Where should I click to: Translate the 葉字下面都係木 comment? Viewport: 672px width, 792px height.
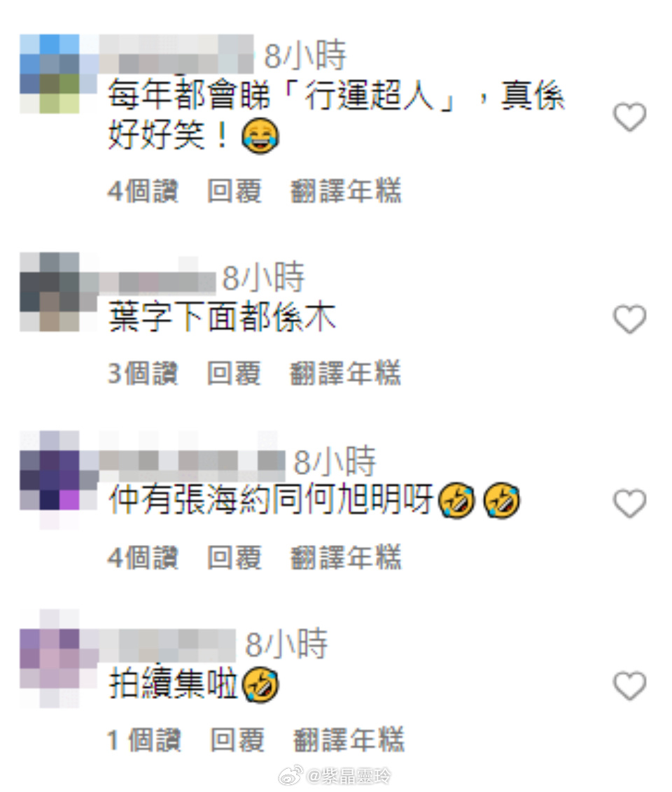coord(346,374)
